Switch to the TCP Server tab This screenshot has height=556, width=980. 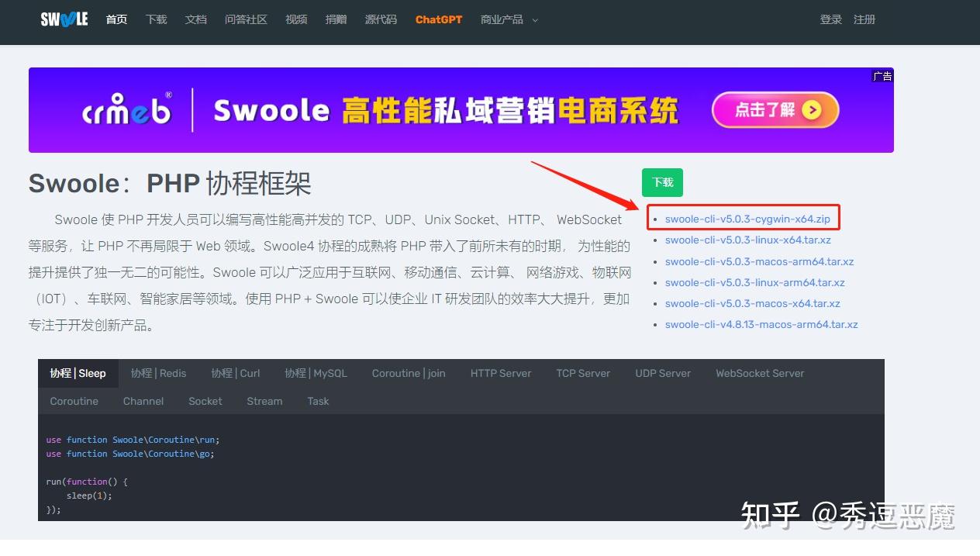583,373
